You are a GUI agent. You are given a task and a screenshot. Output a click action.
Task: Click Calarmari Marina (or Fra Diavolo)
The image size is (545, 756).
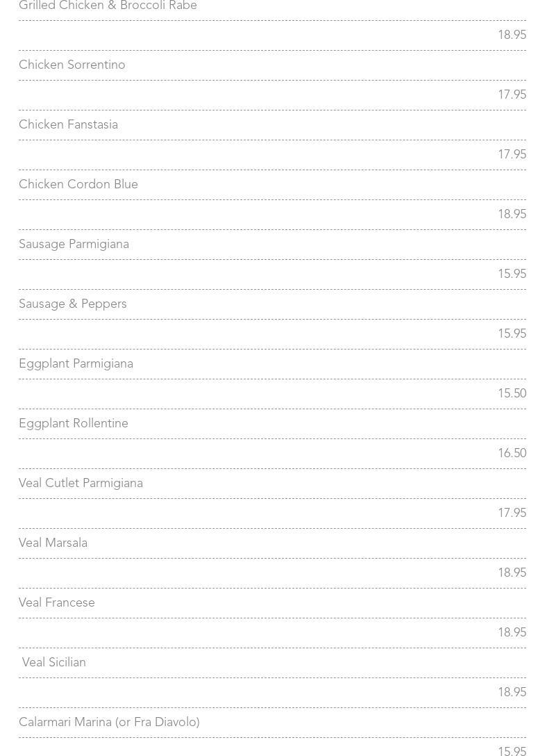pos(109,723)
